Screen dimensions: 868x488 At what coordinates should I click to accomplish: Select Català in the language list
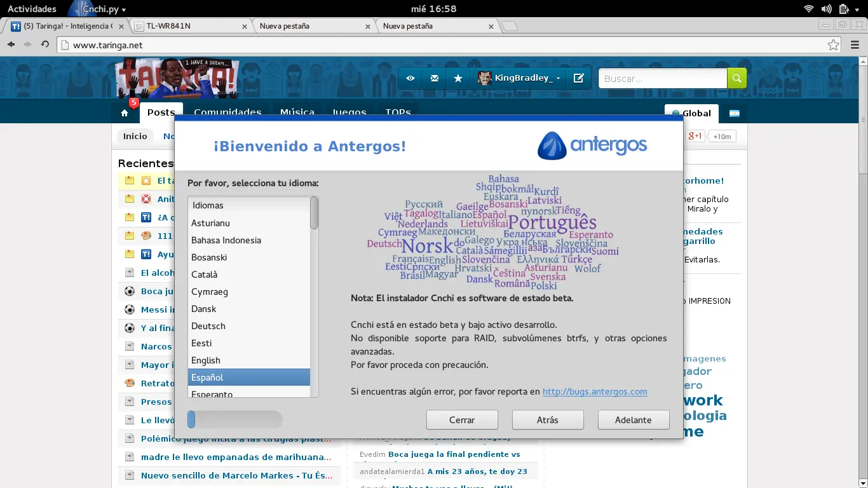pos(249,274)
